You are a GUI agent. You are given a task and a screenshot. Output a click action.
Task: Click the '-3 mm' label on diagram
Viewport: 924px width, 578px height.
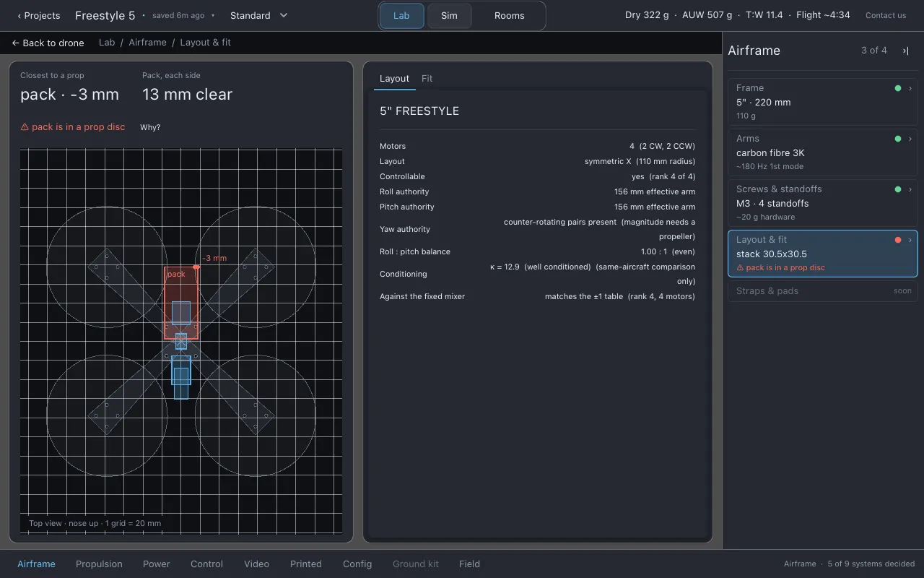pyautogui.click(x=214, y=258)
